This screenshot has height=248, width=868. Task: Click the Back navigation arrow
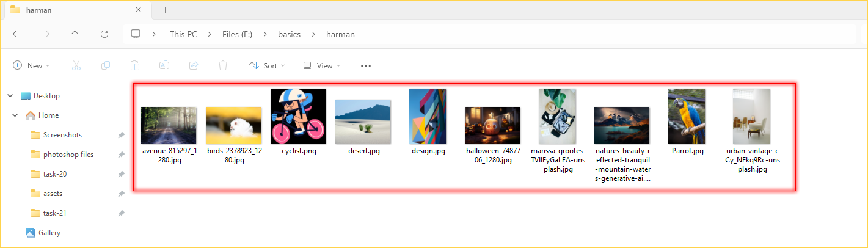16,34
